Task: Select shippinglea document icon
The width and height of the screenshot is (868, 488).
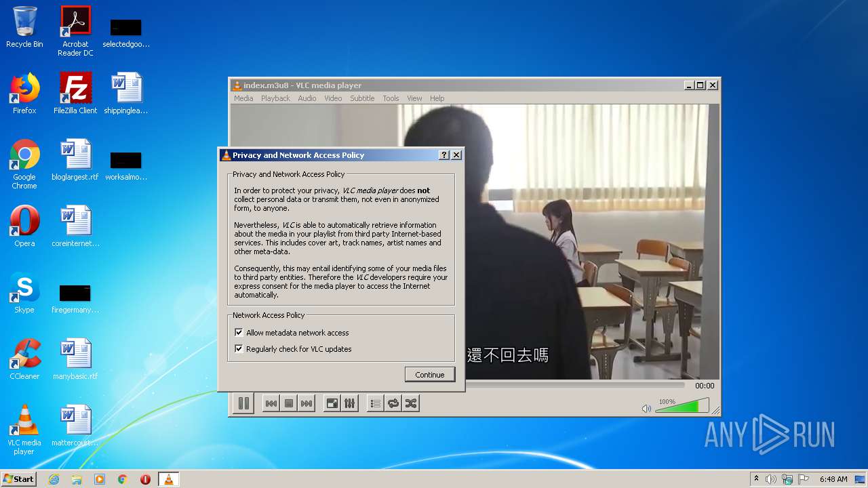Action: 126,94
